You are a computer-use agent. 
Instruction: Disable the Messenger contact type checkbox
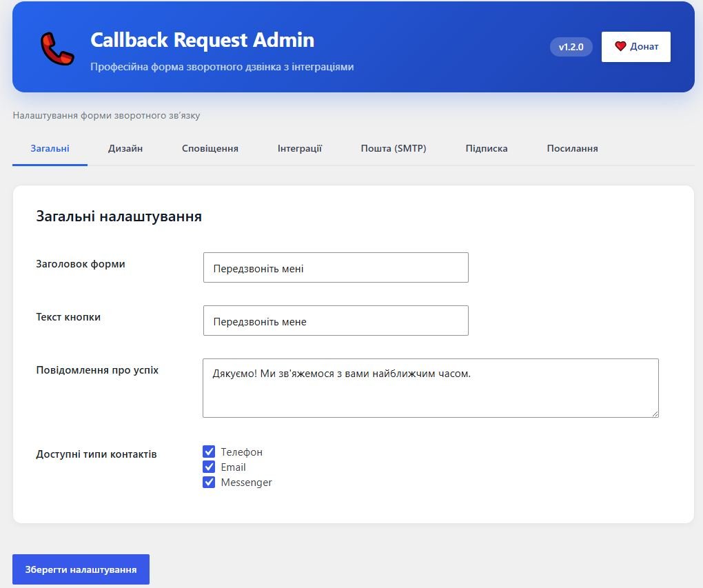208,482
